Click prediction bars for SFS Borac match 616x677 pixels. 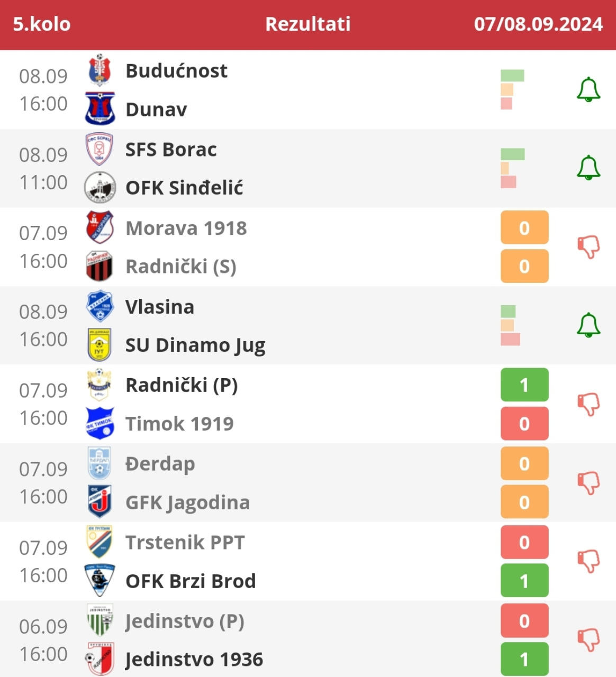[512, 168]
